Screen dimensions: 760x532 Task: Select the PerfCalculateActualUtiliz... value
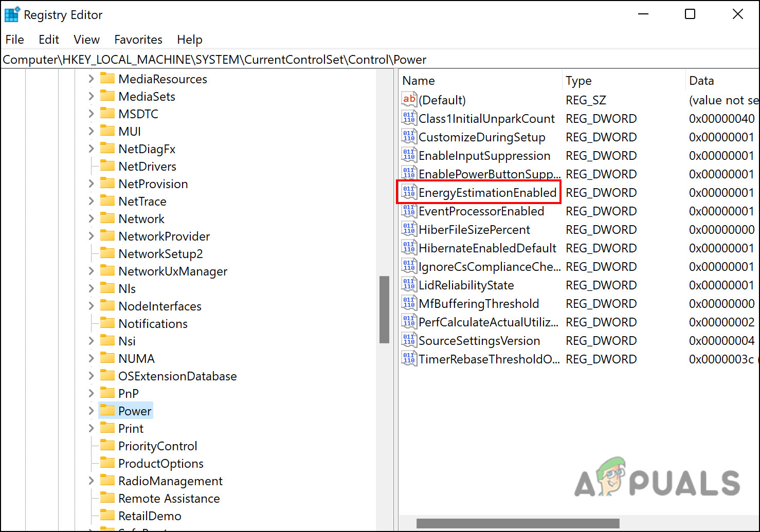pos(488,322)
